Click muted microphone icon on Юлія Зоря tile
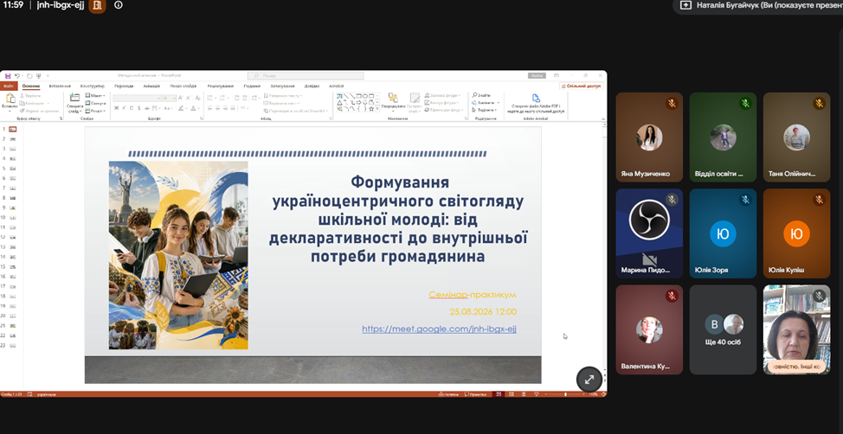The height and width of the screenshot is (434, 843). [745, 200]
